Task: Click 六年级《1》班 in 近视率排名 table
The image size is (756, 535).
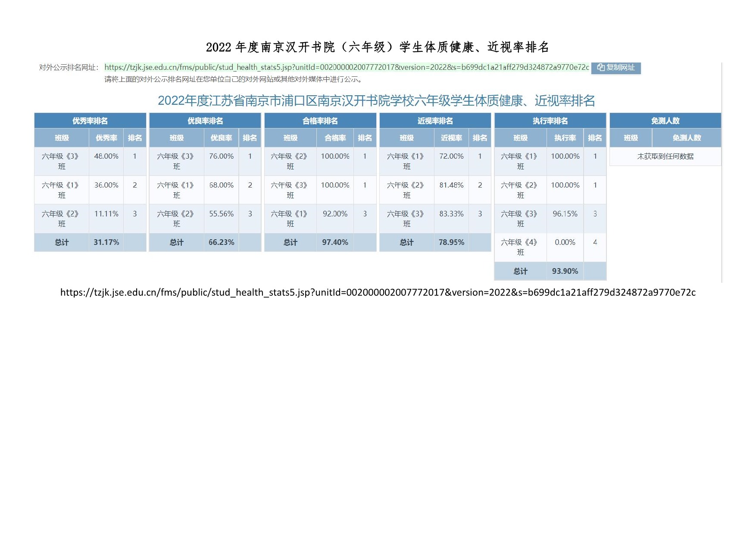Action: point(407,161)
